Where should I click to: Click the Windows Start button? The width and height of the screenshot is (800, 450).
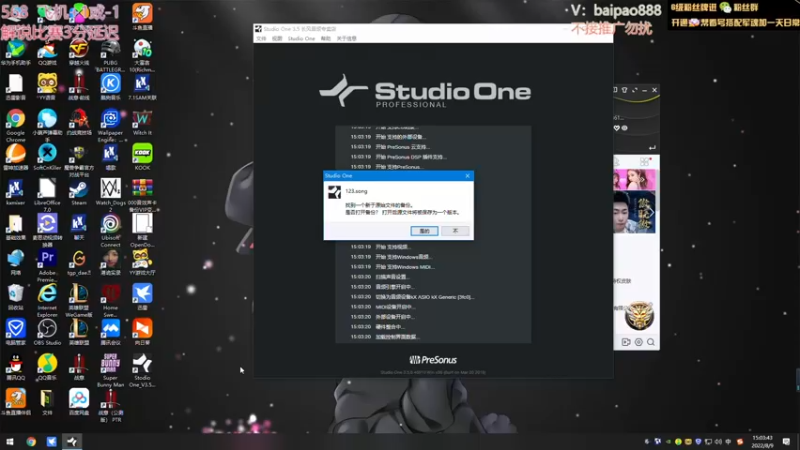tap(10, 441)
